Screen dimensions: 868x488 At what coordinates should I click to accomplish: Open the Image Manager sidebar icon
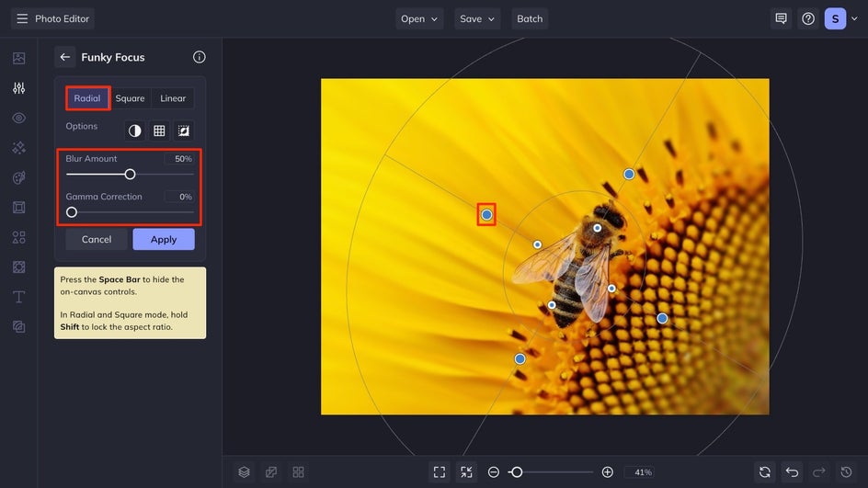pos(18,58)
